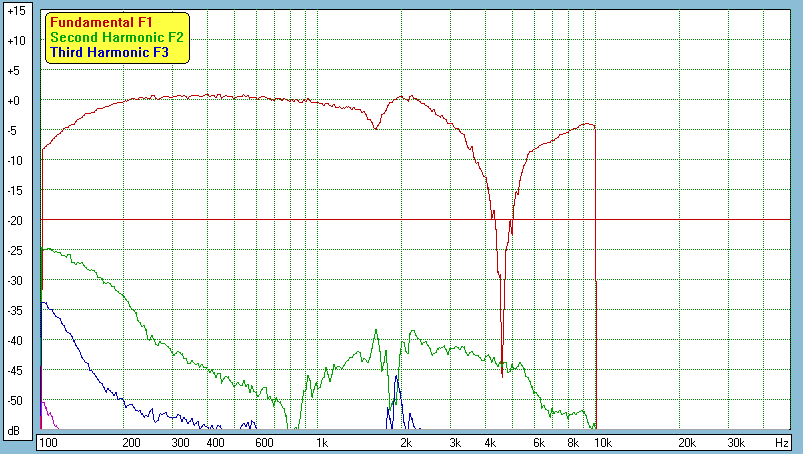
Task: Click the Hz unit label on the frequency axis
Action: coord(781,442)
